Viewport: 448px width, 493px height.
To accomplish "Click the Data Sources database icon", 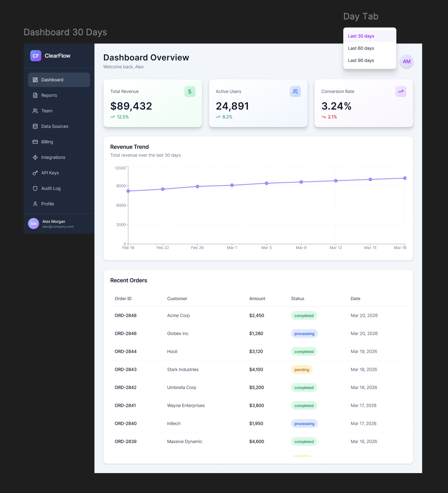I will tap(35, 126).
